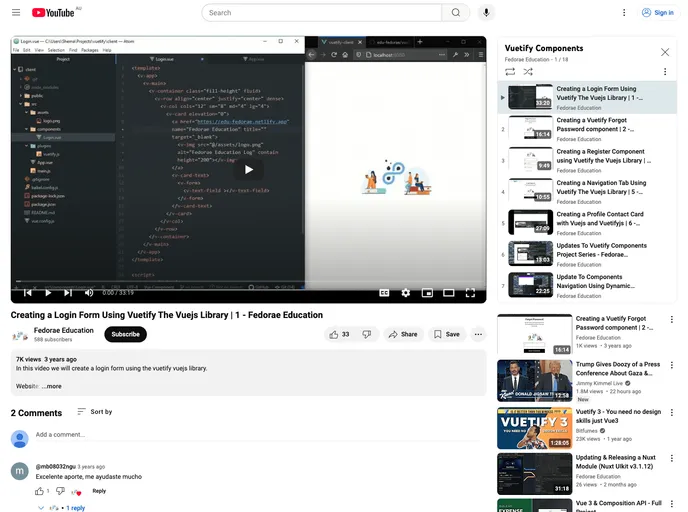
Task: Open the three-dot settings menu near Sign in
Action: coord(624,13)
